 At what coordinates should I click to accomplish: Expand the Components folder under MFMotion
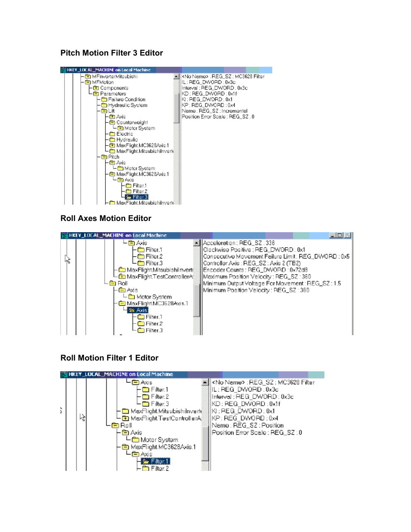96,88
